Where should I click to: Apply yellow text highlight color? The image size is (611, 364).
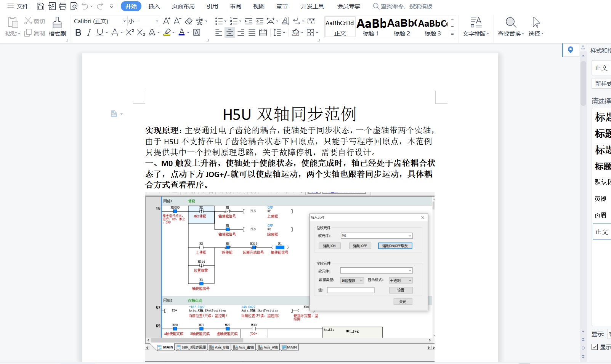click(x=167, y=33)
